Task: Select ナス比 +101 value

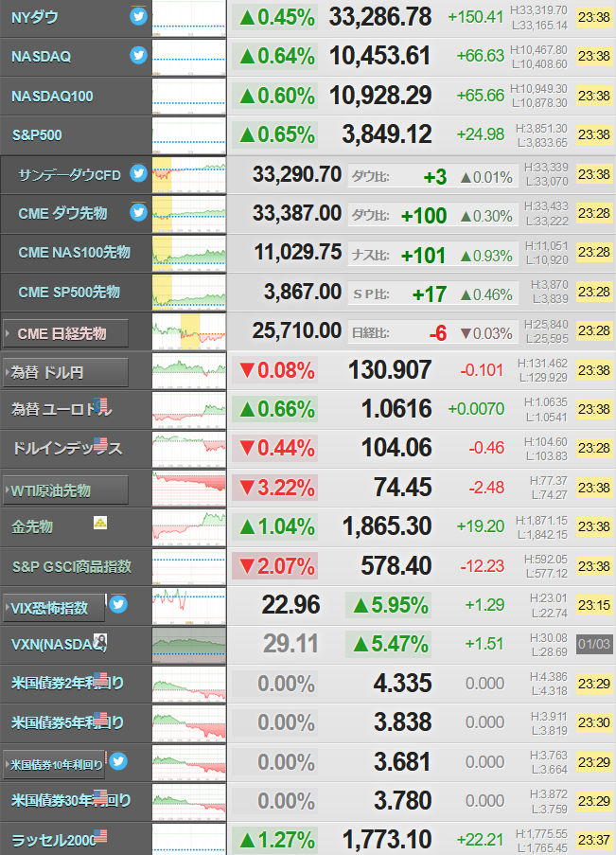Action: [x=424, y=256]
